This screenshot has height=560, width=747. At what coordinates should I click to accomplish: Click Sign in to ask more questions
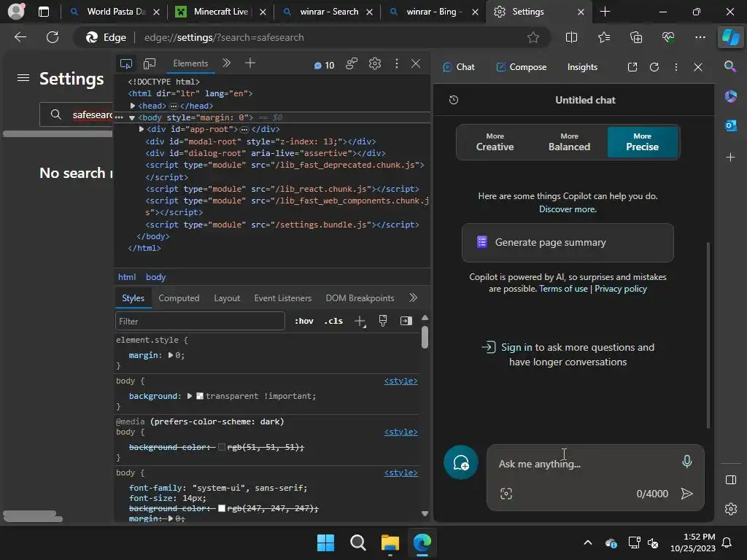(568, 354)
